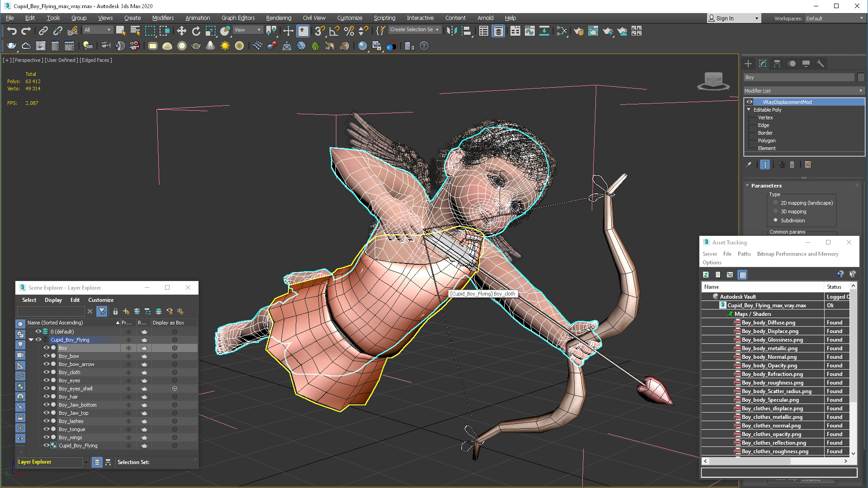868x488 pixels.
Task: Click the Scene Explorer search field
Action: pyautogui.click(x=51, y=311)
